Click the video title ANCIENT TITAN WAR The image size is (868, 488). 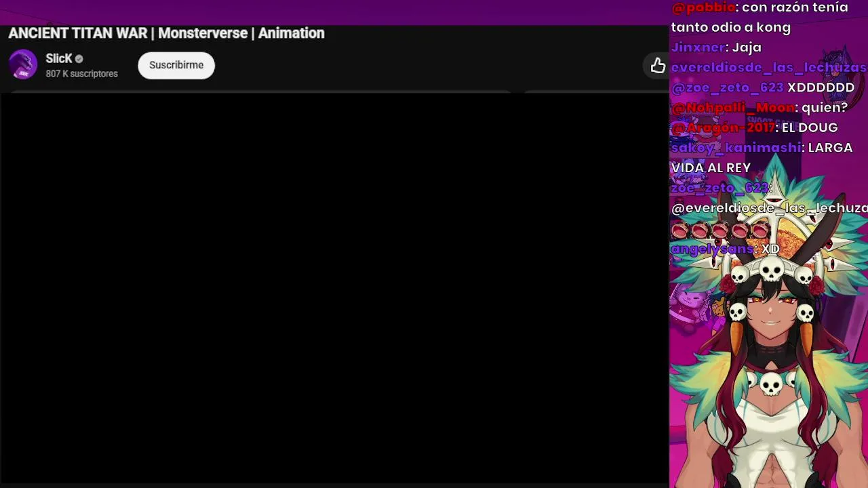point(166,33)
